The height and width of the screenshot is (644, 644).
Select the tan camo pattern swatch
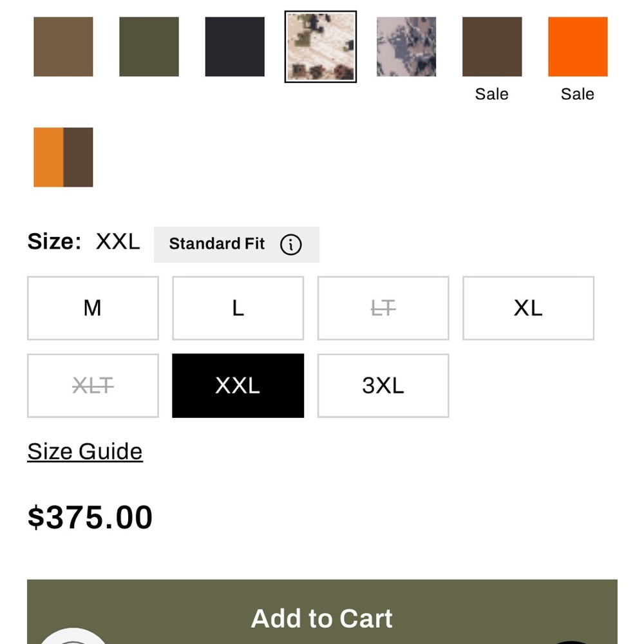click(x=321, y=47)
